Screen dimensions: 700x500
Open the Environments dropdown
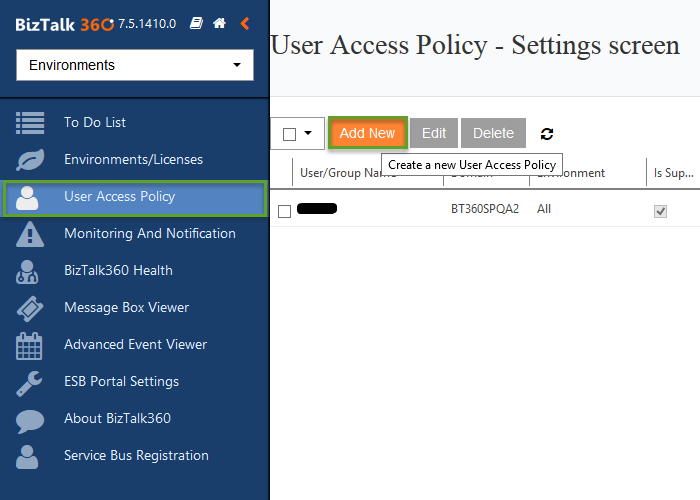point(135,65)
